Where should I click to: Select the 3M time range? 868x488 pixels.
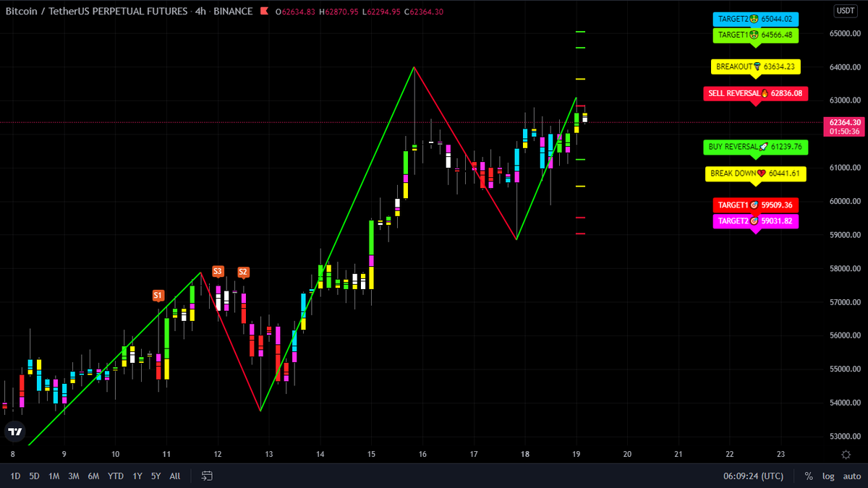tap(74, 476)
